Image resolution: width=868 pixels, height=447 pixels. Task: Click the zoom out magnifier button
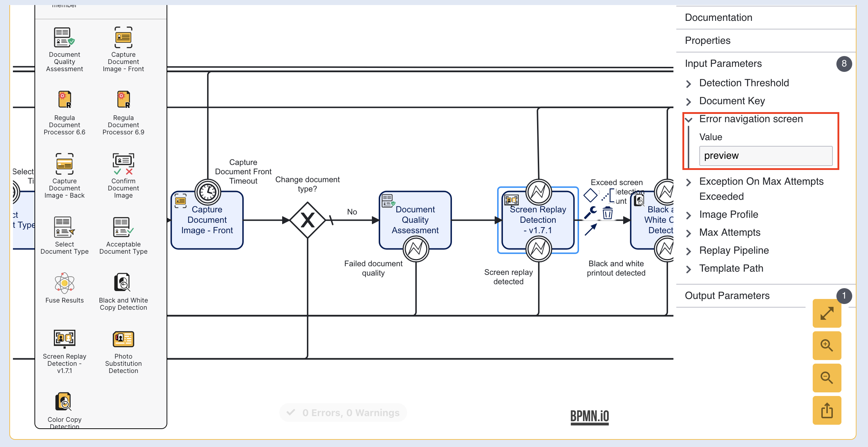click(x=827, y=378)
